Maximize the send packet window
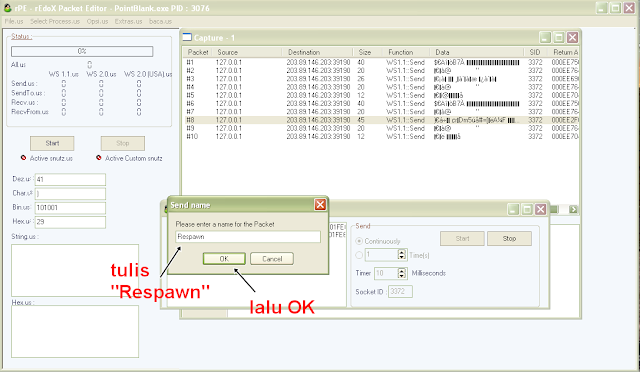The width and height of the screenshot is (640, 372). (527, 209)
